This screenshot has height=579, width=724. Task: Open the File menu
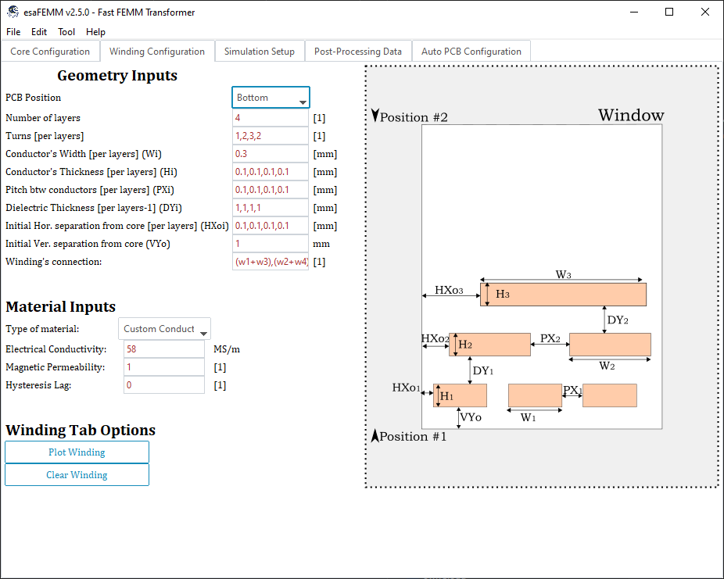13,32
